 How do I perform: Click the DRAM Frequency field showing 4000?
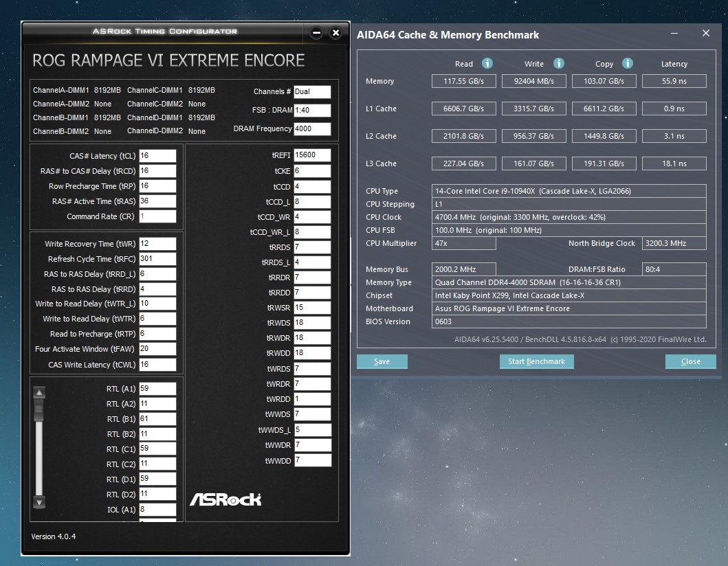(x=313, y=129)
